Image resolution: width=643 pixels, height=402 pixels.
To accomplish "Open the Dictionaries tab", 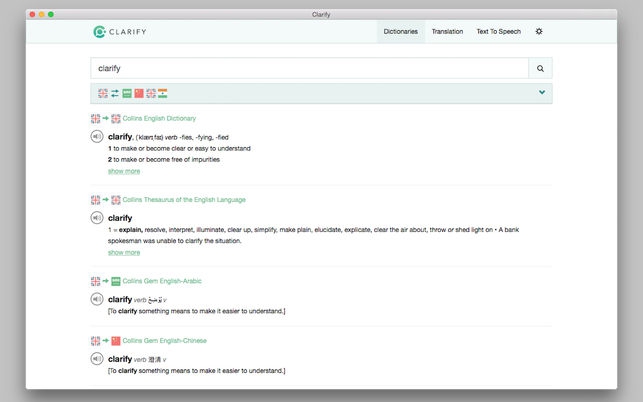I will coord(401,32).
